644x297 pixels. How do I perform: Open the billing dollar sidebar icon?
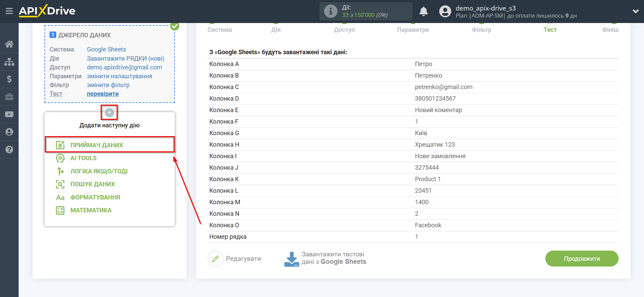click(x=9, y=79)
